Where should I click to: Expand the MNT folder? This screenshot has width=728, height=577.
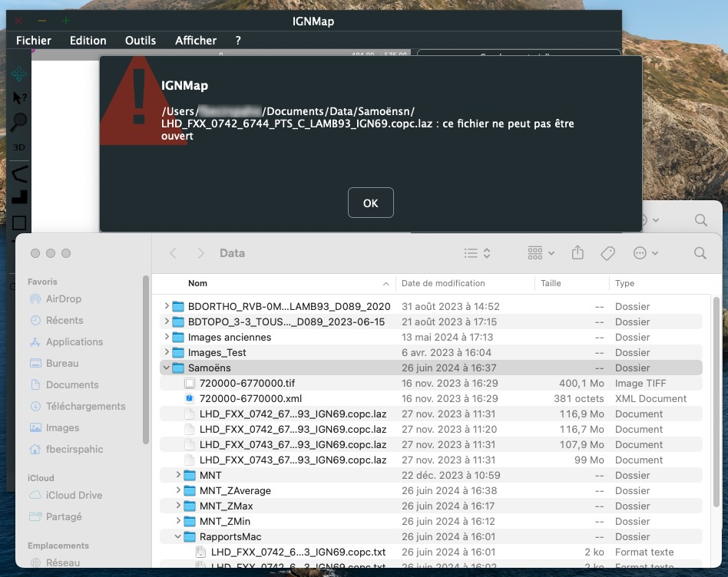click(x=178, y=475)
